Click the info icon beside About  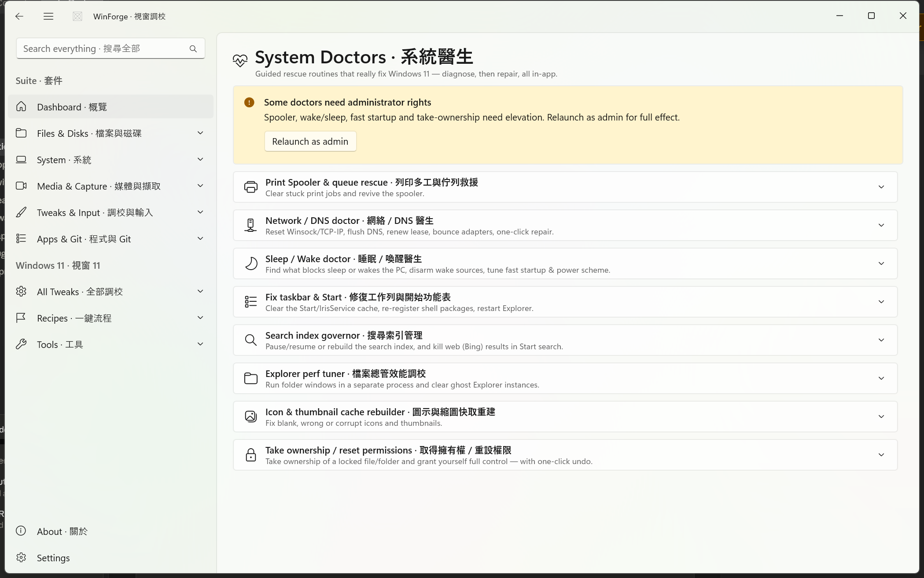click(21, 530)
